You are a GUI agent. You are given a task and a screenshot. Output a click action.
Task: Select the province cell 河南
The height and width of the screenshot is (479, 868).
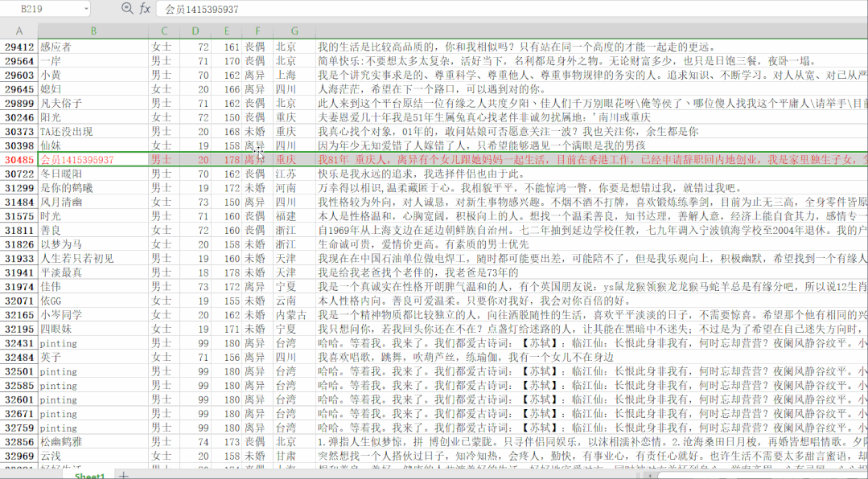[294, 188]
